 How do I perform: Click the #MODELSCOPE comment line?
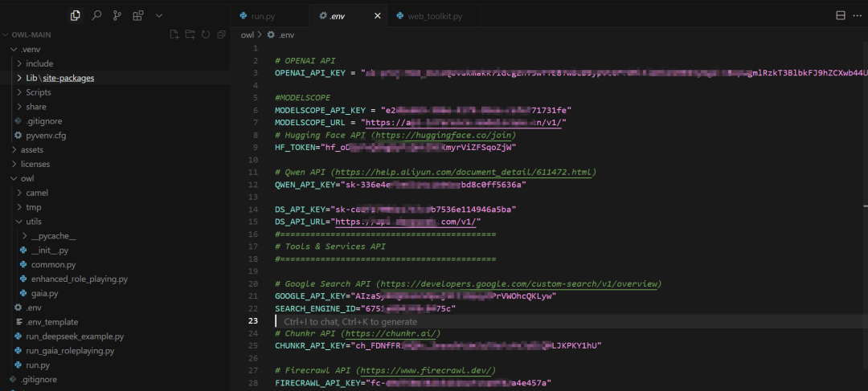(x=302, y=98)
